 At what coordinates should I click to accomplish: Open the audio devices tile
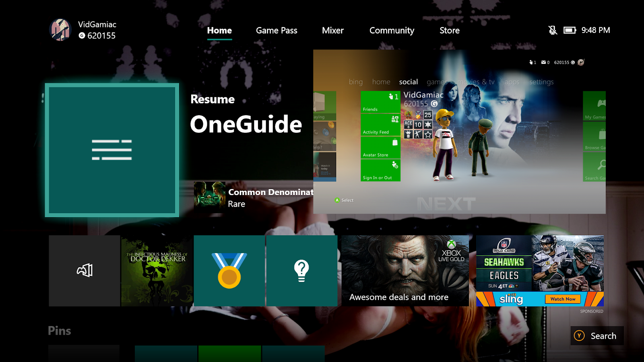point(85,271)
